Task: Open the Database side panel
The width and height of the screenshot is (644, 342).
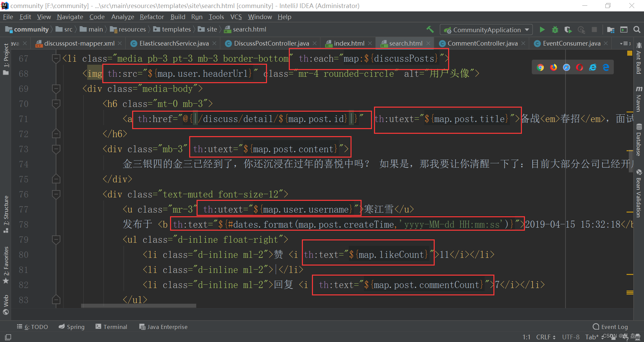Action: click(639, 140)
